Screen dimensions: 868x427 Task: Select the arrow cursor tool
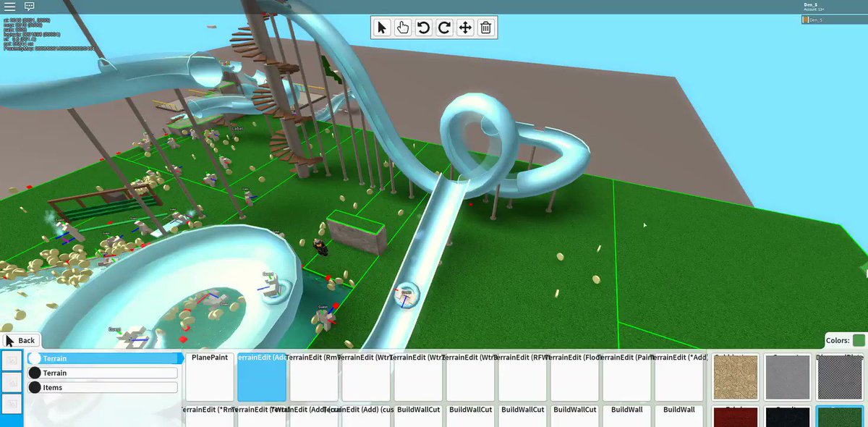382,28
